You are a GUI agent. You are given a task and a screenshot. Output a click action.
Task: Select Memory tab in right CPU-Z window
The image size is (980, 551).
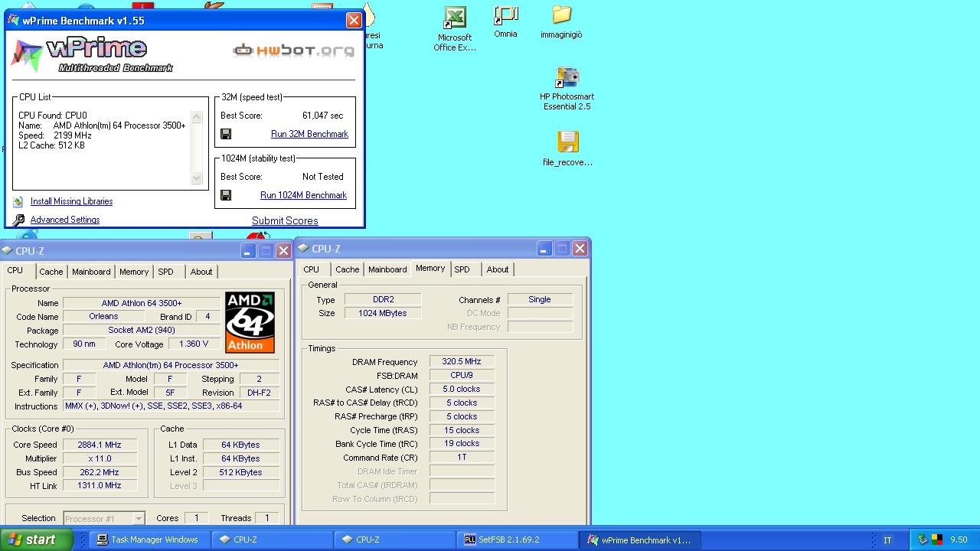click(430, 268)
